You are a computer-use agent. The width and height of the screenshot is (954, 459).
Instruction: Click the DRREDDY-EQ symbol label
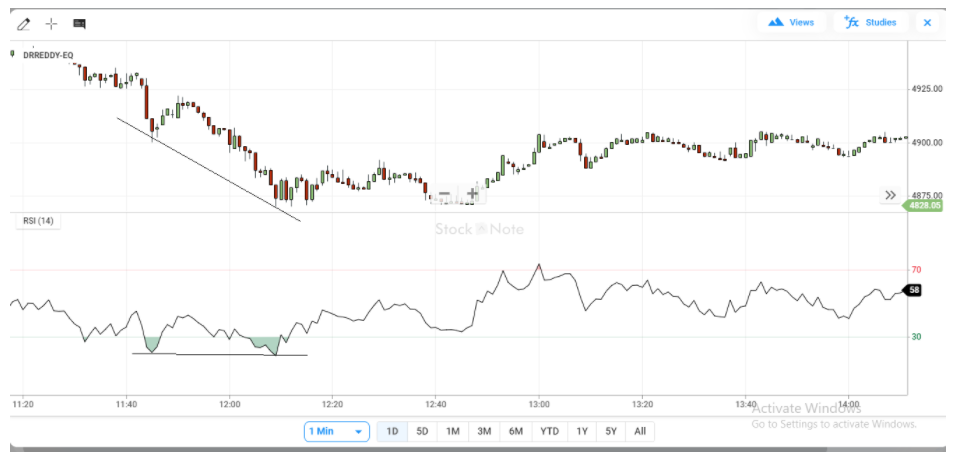pos(48,55)
